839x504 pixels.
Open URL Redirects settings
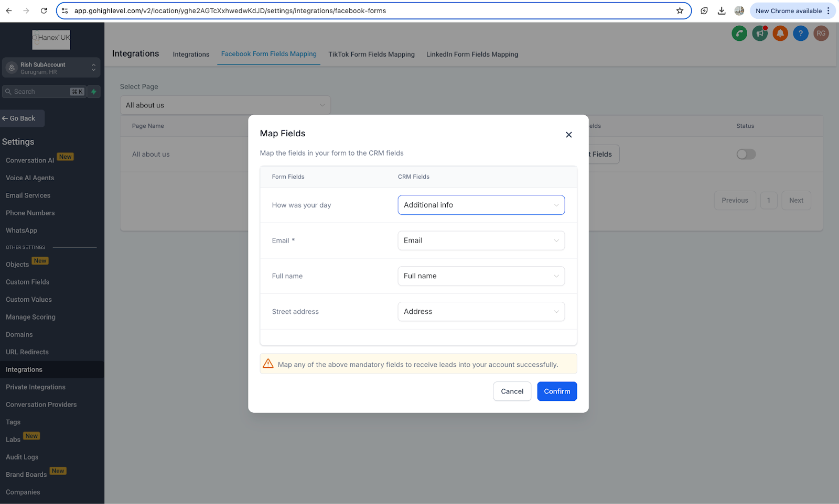click(x=27, y=352)
